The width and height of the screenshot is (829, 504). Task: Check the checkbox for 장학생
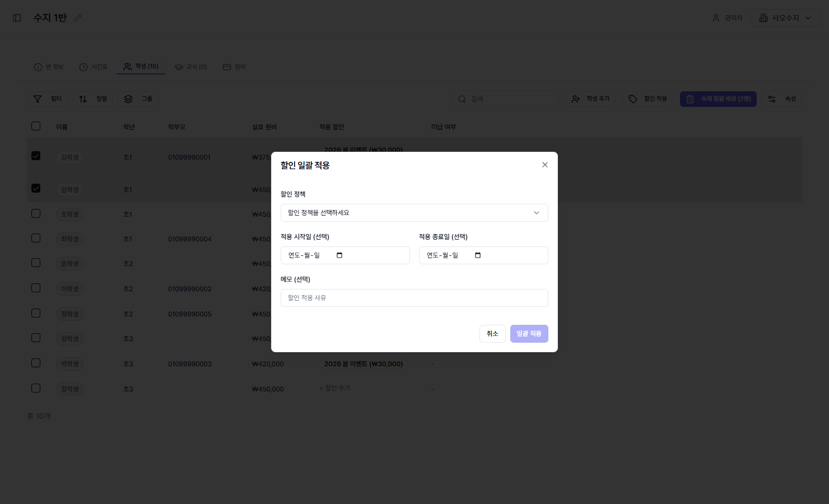click(36, 388)
